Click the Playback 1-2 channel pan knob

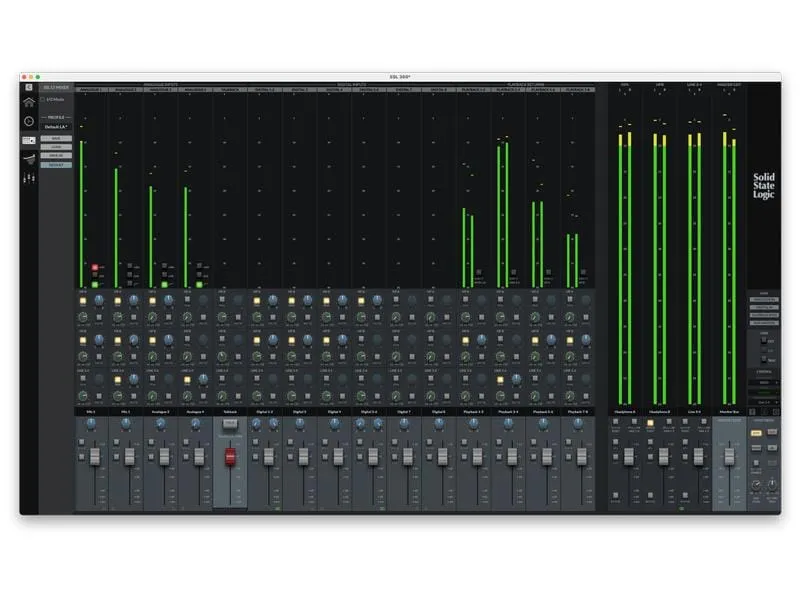473,423
